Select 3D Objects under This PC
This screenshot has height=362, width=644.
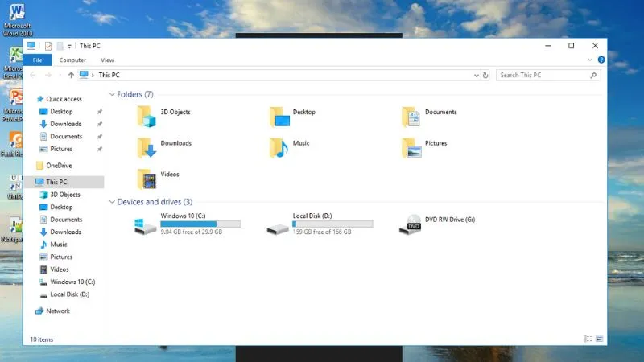(65, 195)
